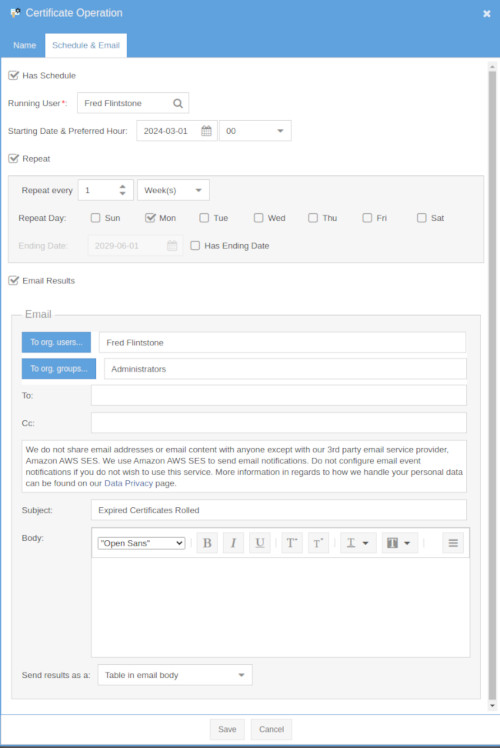Toggle Underline formatting in the body editor
Viewport: 500px width, 748px height.
260,543
